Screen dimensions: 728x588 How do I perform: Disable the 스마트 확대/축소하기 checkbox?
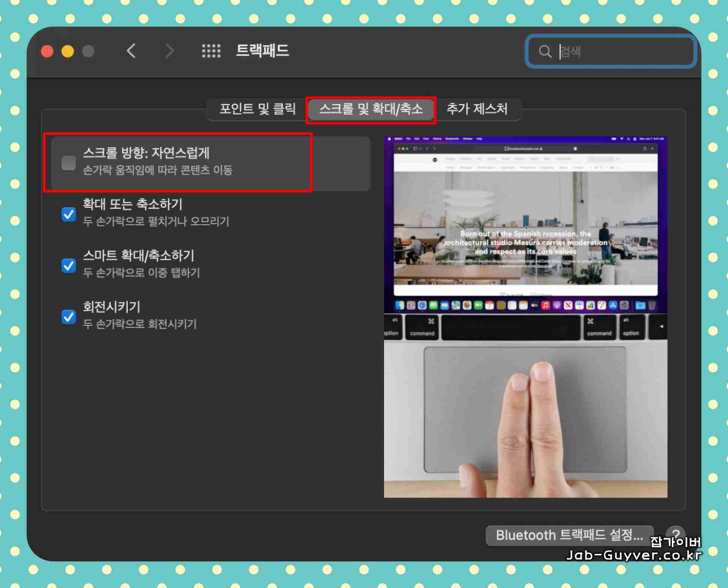click(69, 266)
